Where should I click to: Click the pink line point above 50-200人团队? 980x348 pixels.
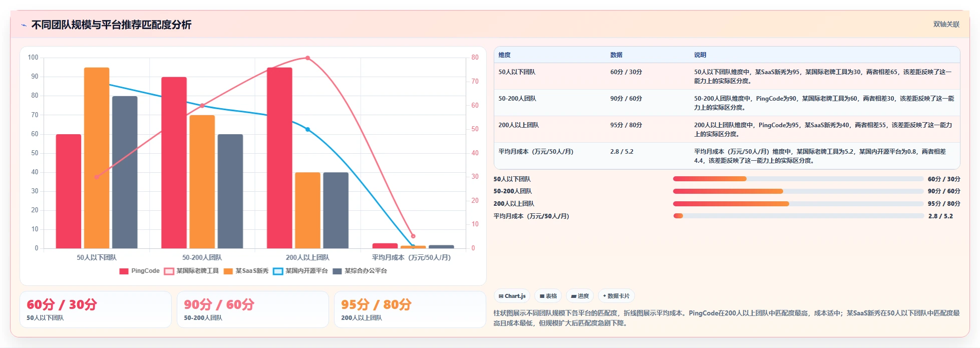(x=202, y=106)
